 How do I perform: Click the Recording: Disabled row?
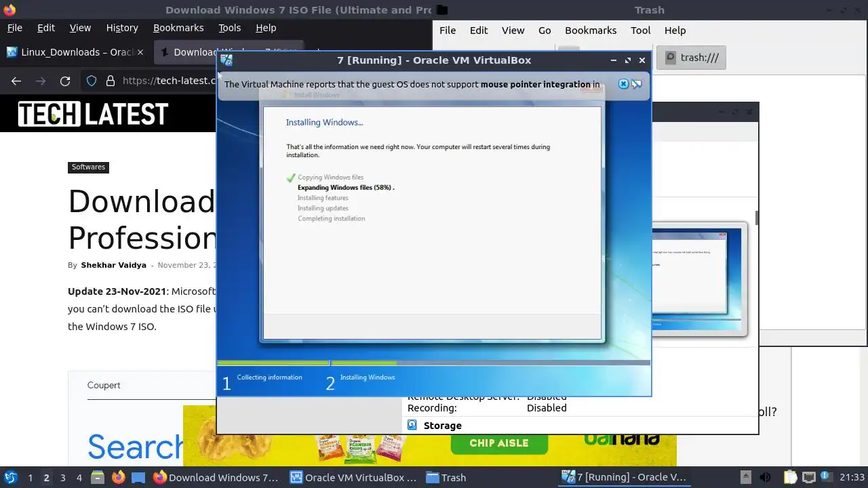point(487,408)
